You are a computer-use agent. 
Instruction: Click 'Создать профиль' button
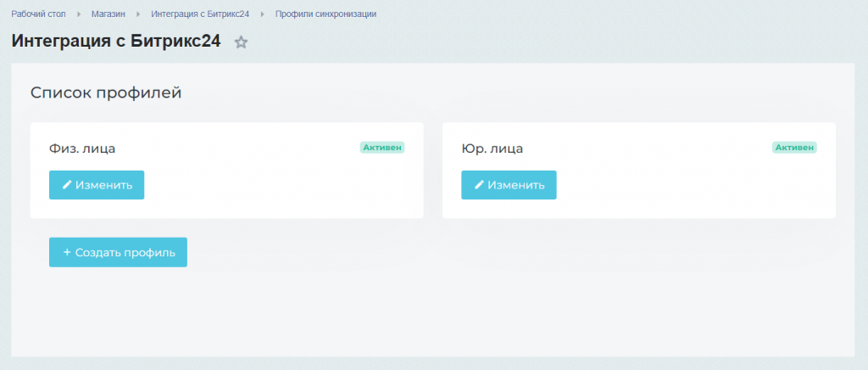coord(118,253)
